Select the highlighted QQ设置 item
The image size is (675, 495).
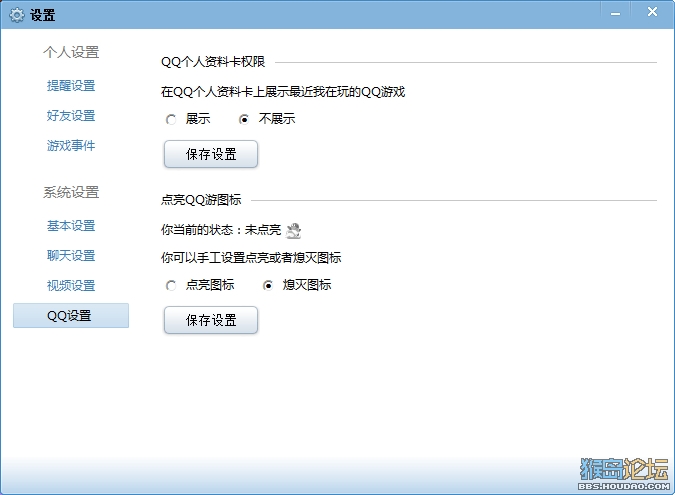point(71,316)
